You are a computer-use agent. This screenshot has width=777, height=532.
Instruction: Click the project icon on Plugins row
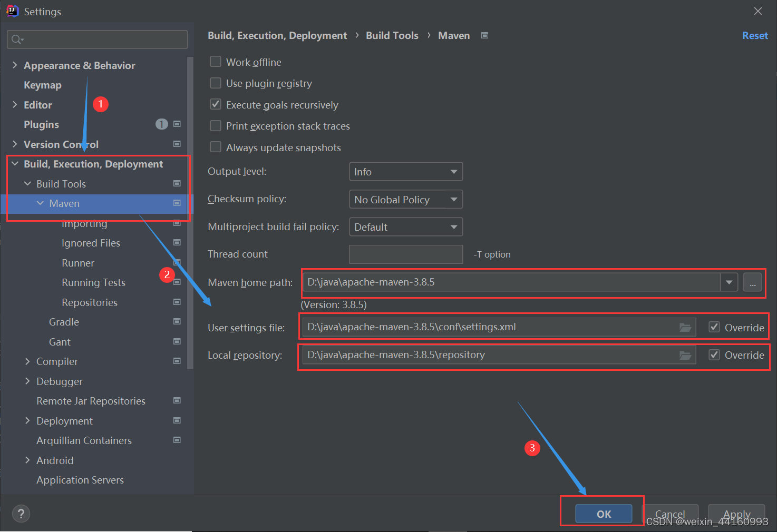(177, 124)
